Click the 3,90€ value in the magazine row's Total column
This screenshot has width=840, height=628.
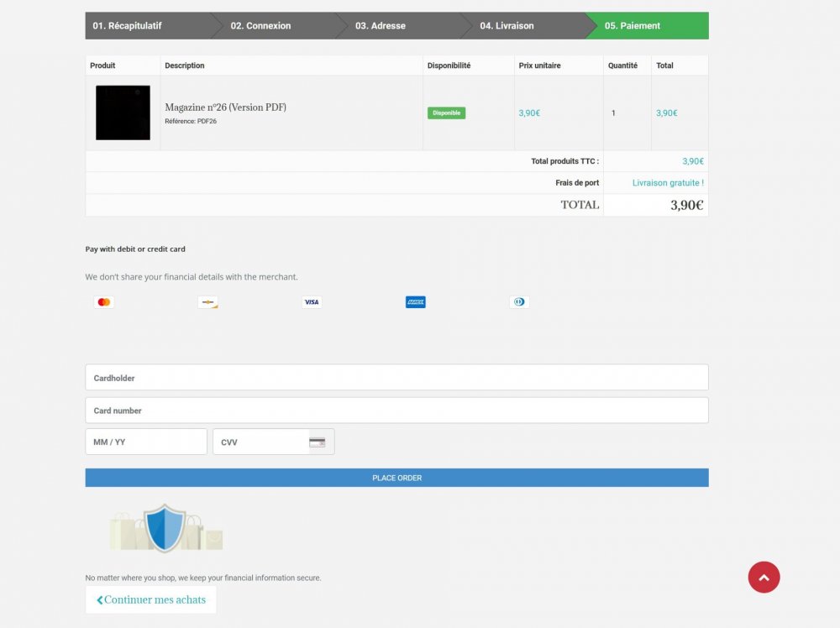pyautogui.click(x=666, y=113)
